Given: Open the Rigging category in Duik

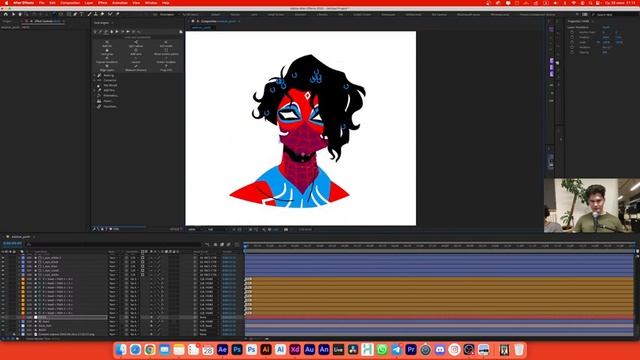Looking at the screenshot, I should point(109,76).
